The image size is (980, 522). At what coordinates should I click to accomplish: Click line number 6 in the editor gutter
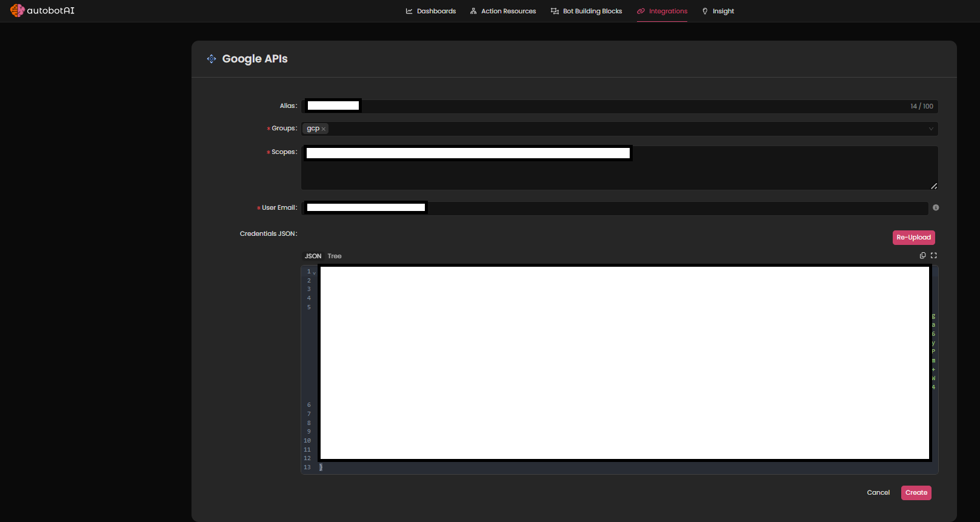[x=308, y=405]
